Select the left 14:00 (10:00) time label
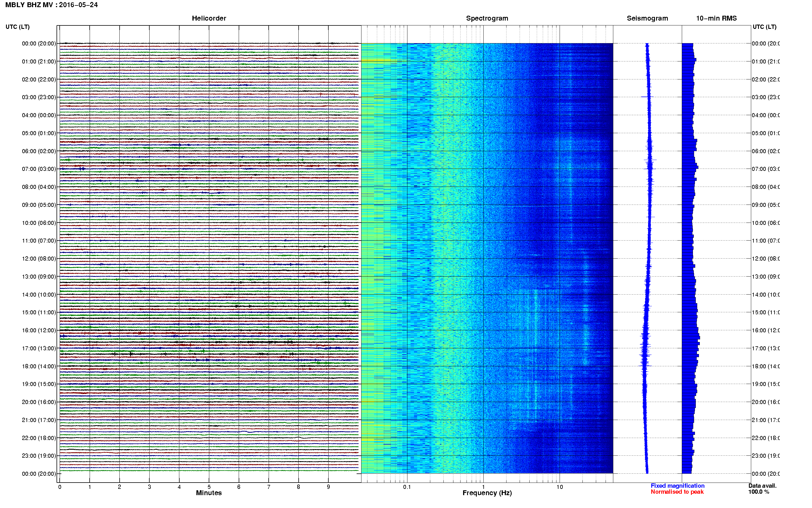The width and height of the screenshot is (812, 508). [39, 295]
